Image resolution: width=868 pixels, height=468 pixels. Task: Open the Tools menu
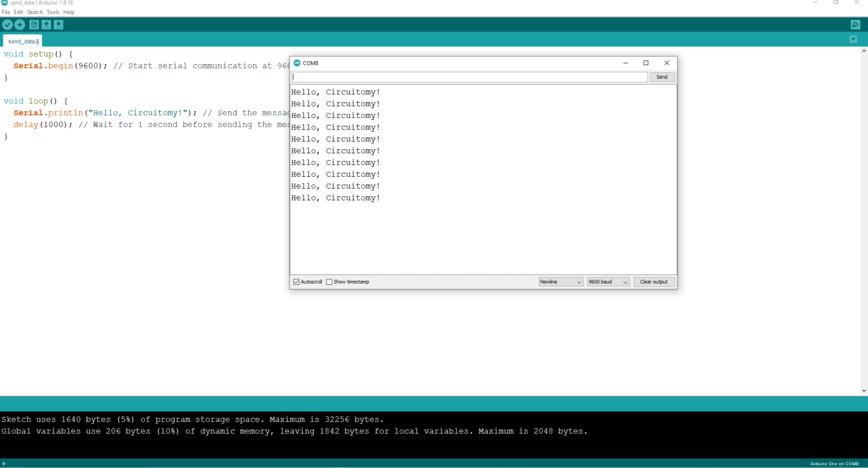pos(53,12)
